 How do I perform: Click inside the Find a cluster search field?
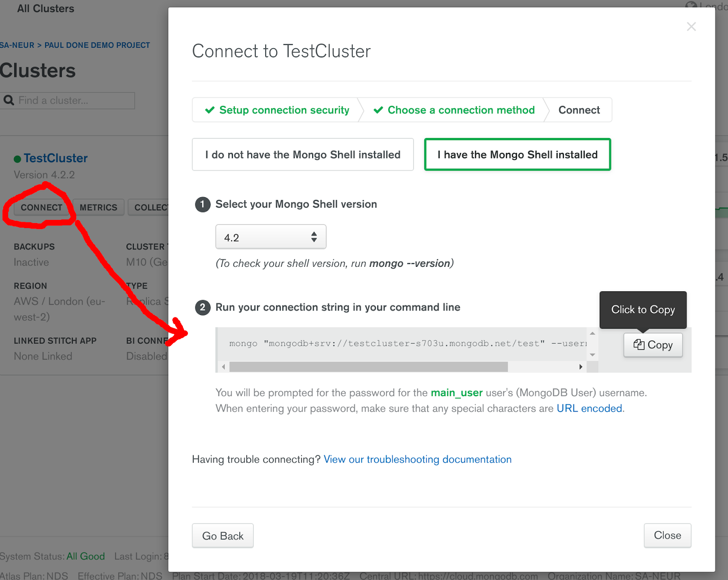tap(73, 100)
